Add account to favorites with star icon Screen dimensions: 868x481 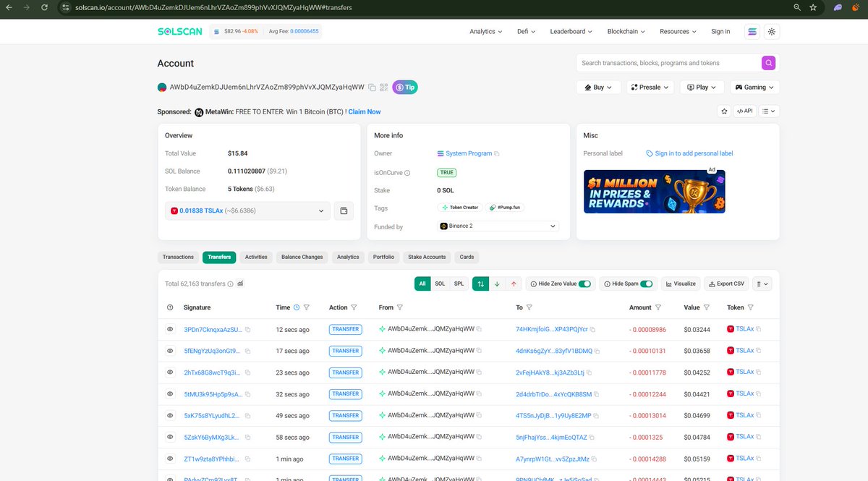click(x=724, y=111)
